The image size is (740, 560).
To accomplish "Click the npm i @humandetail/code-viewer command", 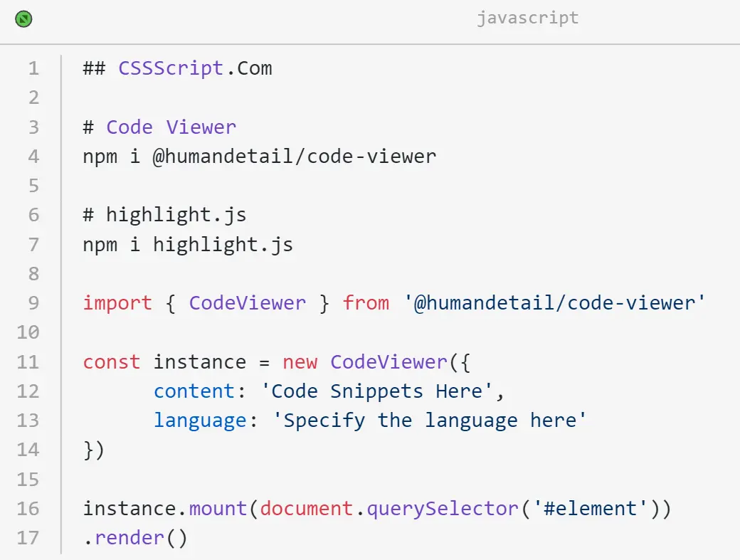I will pyautogui.click(x=259, y=157).
